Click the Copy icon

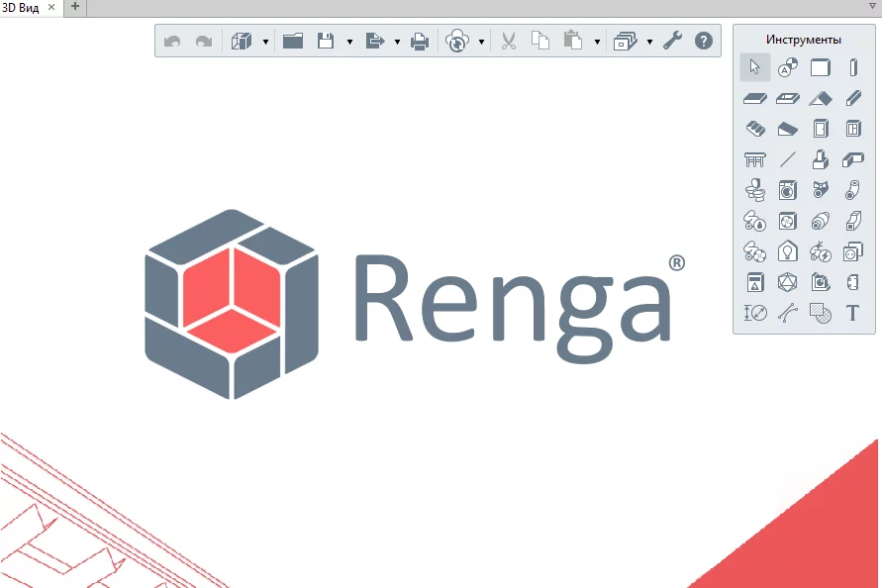coord(540,41)
